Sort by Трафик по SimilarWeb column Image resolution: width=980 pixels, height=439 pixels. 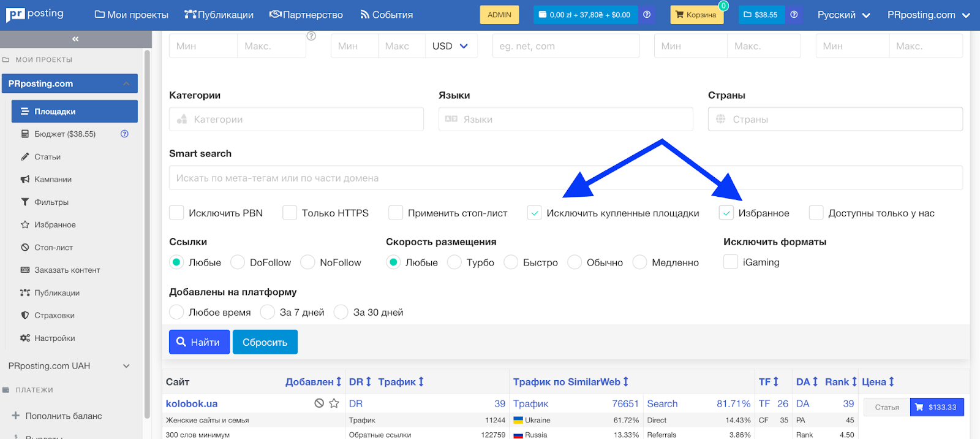(571, 381)
